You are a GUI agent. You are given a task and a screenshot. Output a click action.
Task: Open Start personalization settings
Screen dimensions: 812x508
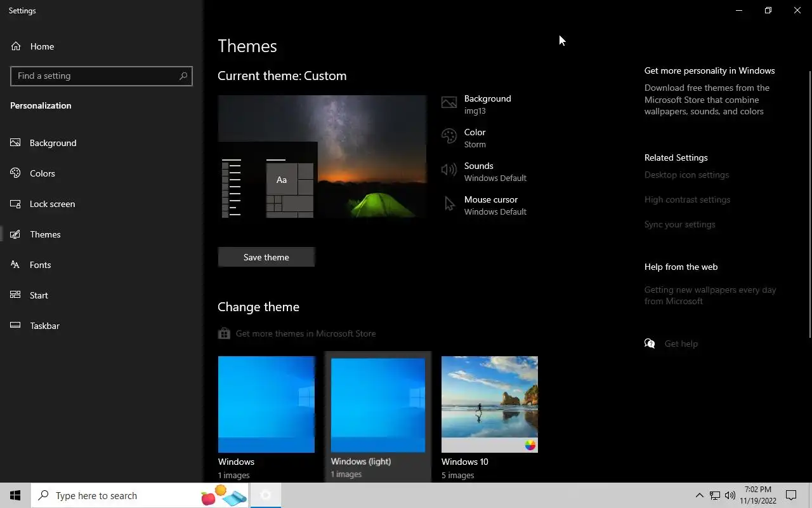[101, 295]
